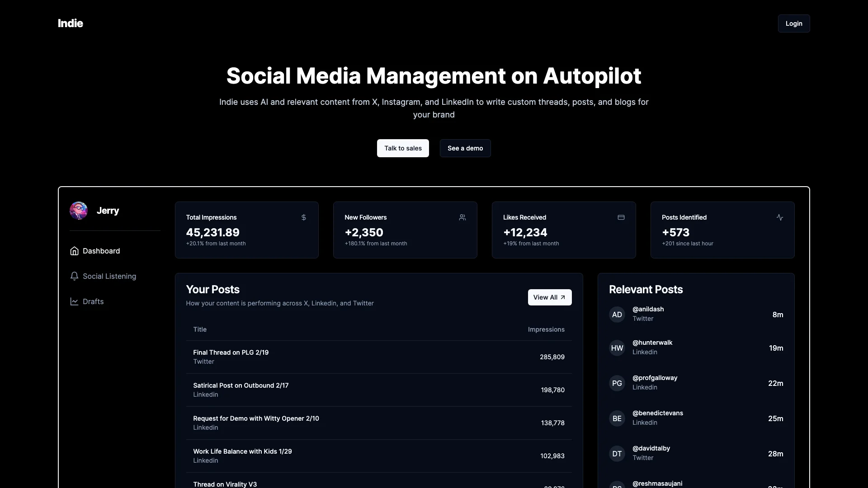Click the Jerry profile avatar icon
The width and height of the screenshot is (868, 488).
(78, 210)
